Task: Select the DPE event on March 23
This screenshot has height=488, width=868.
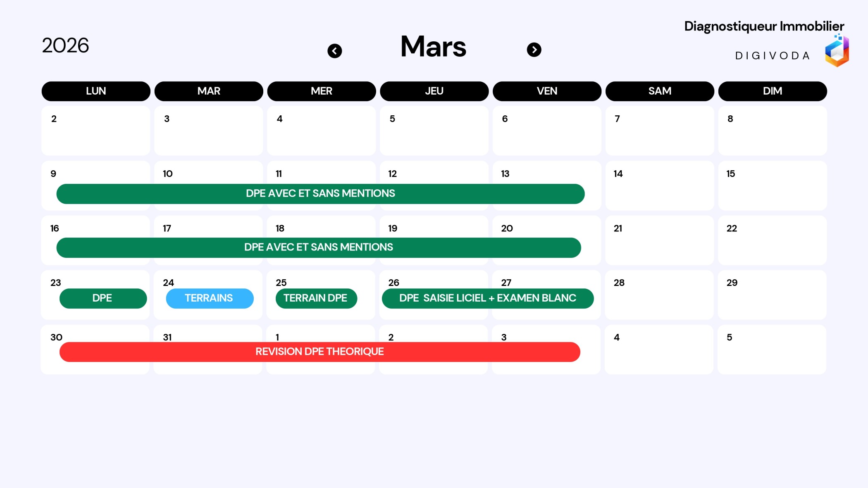Action: [103, 298]
